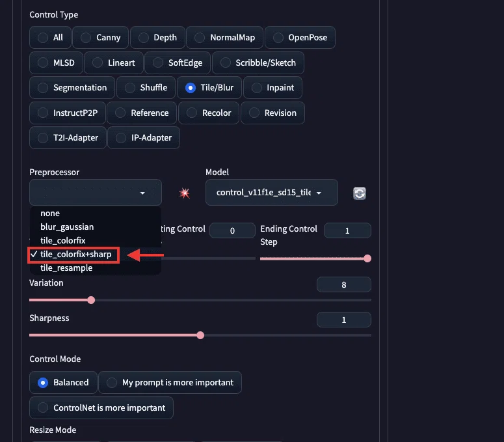Pick the IP-Adapter control type
Image resolution: width=504 pixels, height=442 pixels.
144,138
